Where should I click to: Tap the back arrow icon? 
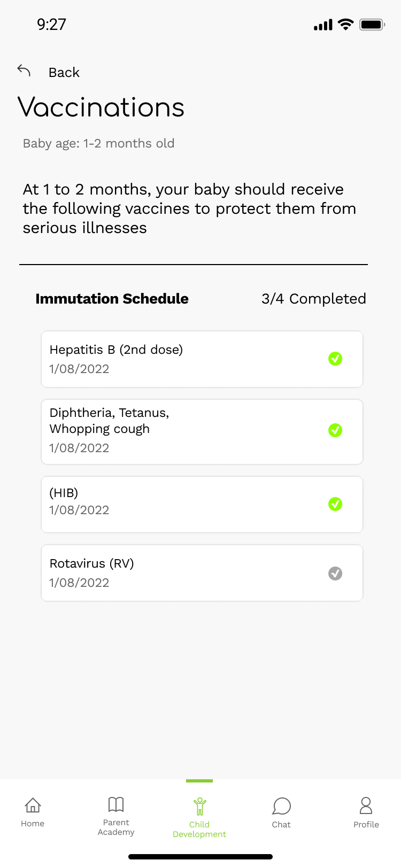point(24,71)
